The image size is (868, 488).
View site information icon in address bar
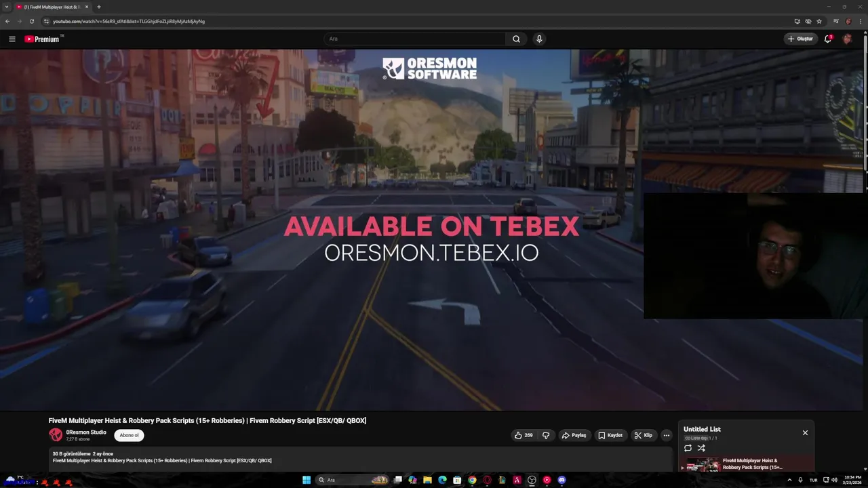click(x=46, y=21)
